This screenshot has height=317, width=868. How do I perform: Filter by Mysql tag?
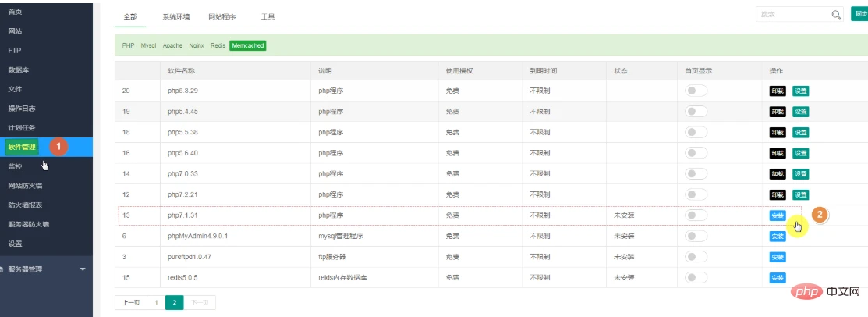coord(148,45)
